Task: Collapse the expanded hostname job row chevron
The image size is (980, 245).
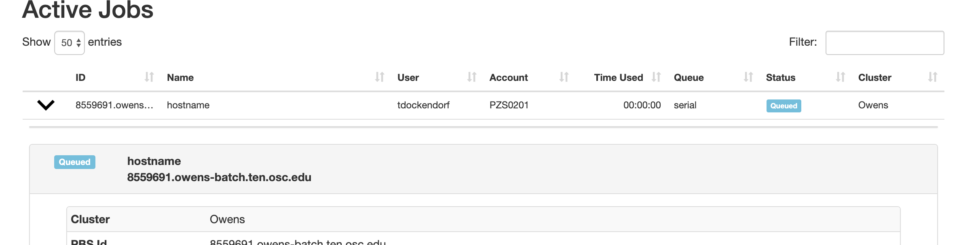Action: pyautogui.click(x=46, y=105)
